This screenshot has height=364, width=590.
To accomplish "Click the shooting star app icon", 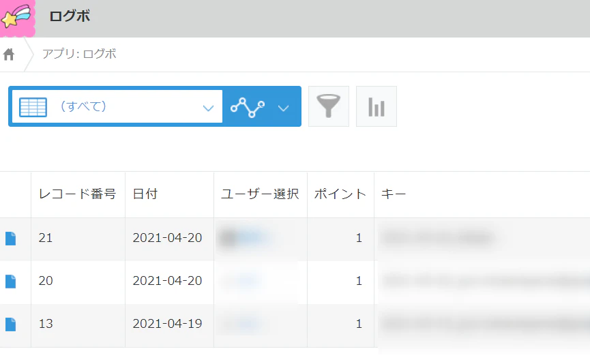I will [17, 18].
